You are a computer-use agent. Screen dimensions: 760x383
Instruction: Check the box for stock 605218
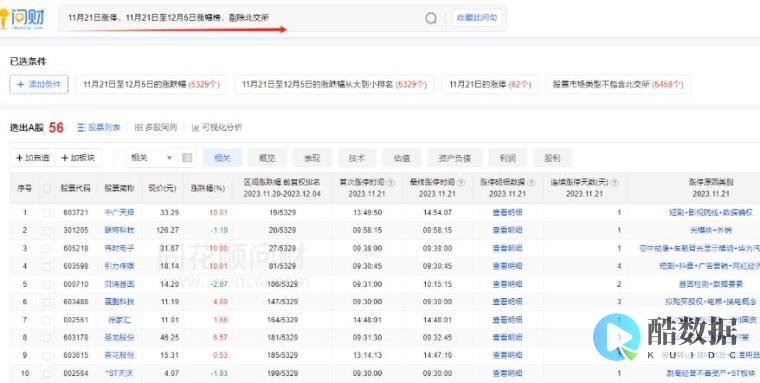(47, 248)
